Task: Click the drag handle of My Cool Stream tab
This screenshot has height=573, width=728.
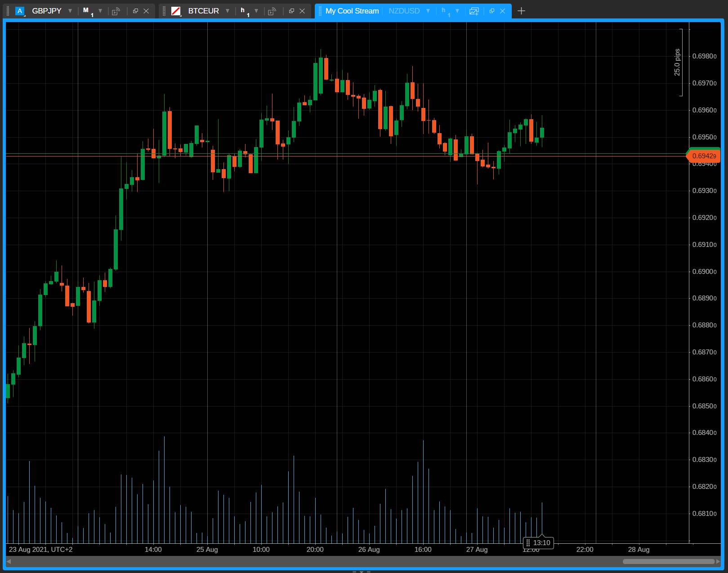Action: (x=320, y=11)
